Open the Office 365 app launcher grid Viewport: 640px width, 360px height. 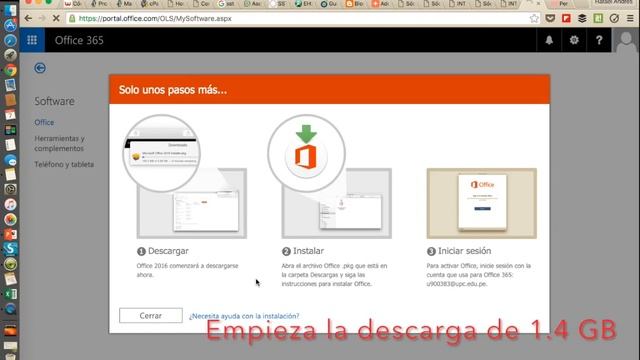[32, 40]
